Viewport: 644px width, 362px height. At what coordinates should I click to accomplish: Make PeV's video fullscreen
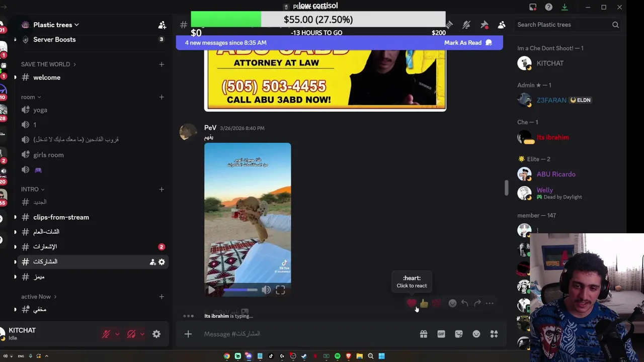280,290
